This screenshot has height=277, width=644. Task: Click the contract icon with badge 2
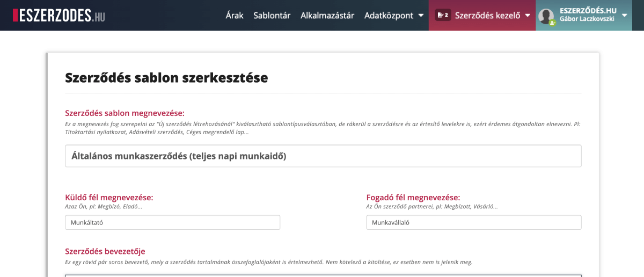[443, 16]
